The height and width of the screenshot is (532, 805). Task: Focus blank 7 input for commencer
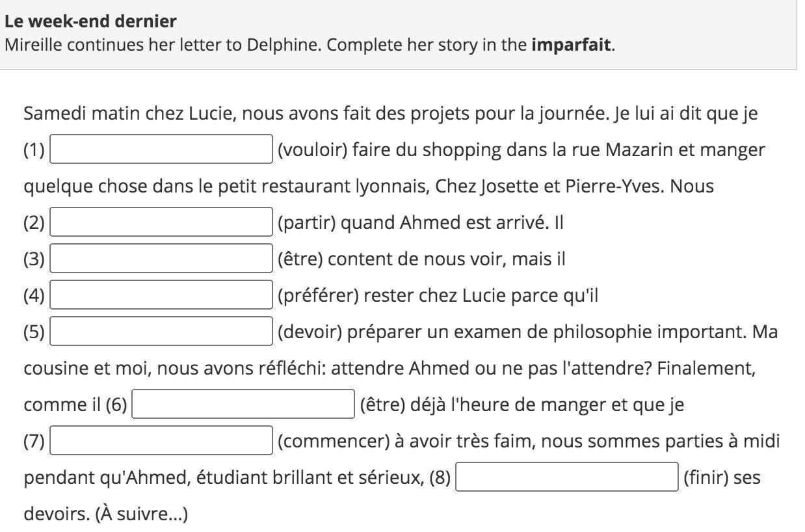(x=161, y=440)
